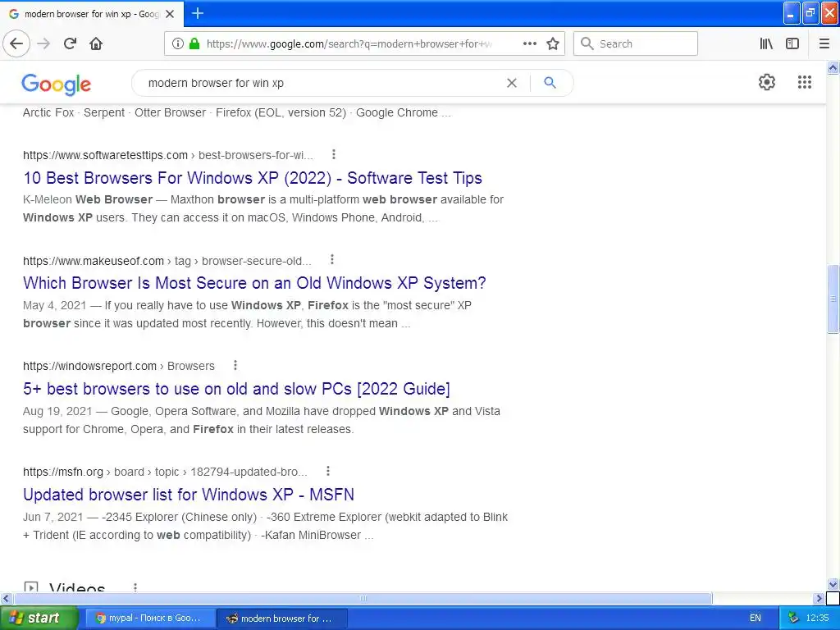Open Google quick settings gear

(767, 82)
